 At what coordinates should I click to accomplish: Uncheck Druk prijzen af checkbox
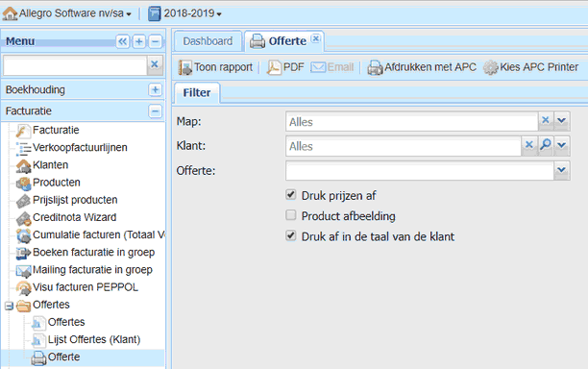(290, 195)
